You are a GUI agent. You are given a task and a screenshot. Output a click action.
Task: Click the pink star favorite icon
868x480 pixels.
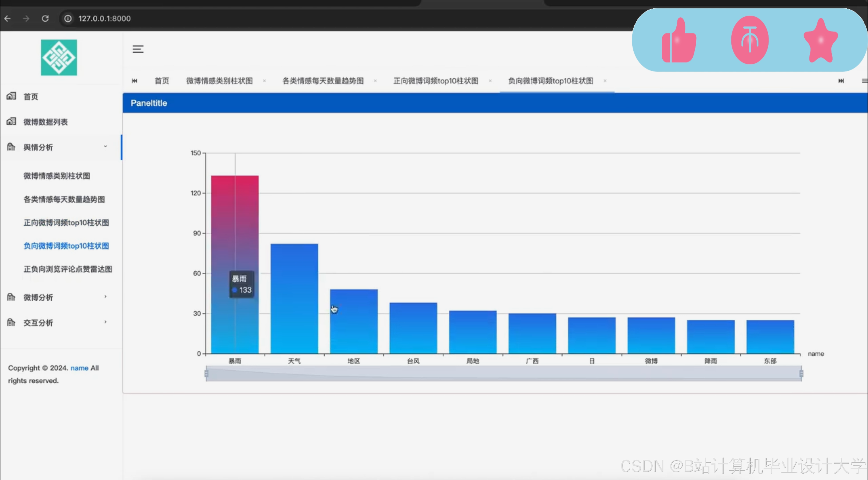(x=820, y=41)
